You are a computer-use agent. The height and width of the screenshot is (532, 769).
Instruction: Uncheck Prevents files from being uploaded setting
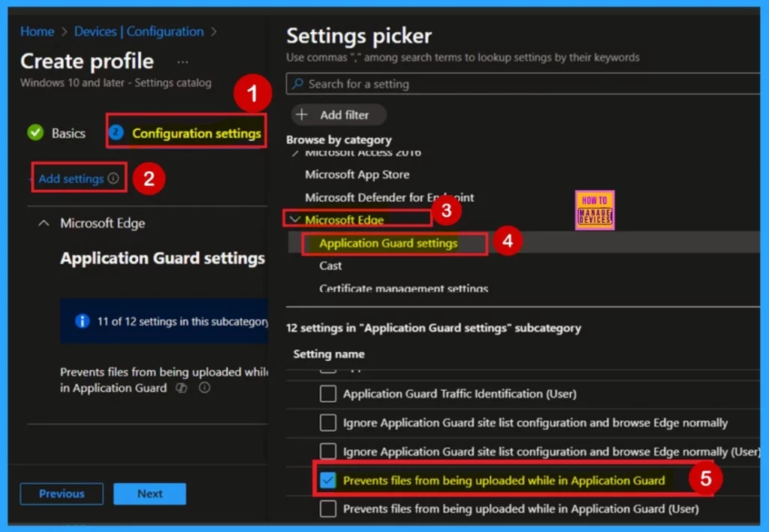click(x=327, y=480)
